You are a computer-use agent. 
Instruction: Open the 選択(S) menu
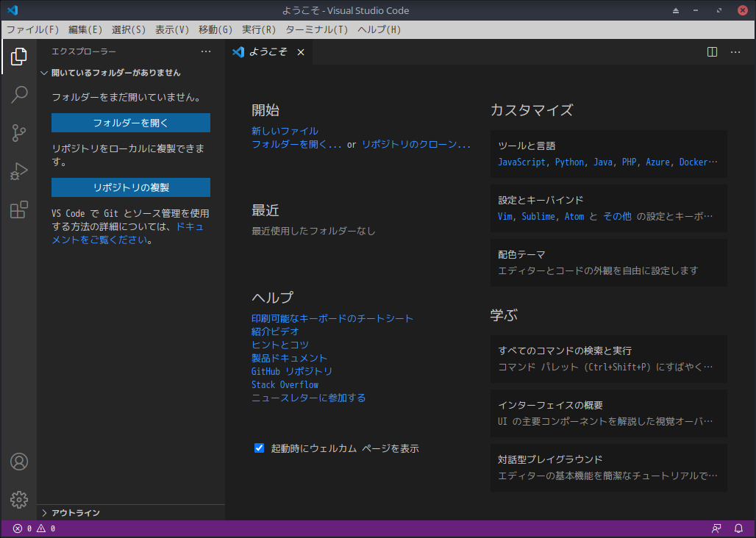coord(129,30)
